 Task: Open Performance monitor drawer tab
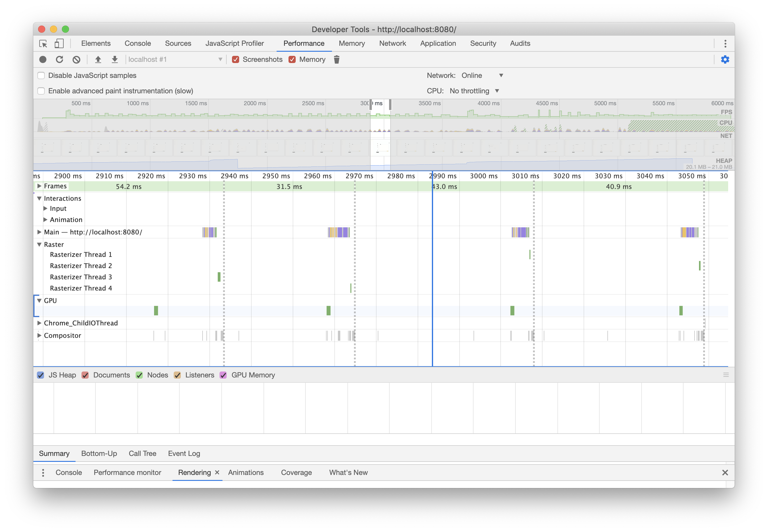(x=127, y=472)
